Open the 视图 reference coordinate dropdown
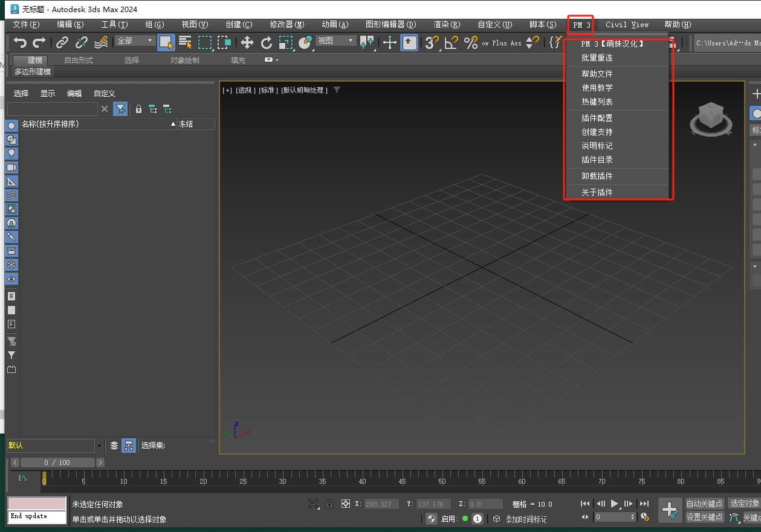 click(x=336, y=41)
